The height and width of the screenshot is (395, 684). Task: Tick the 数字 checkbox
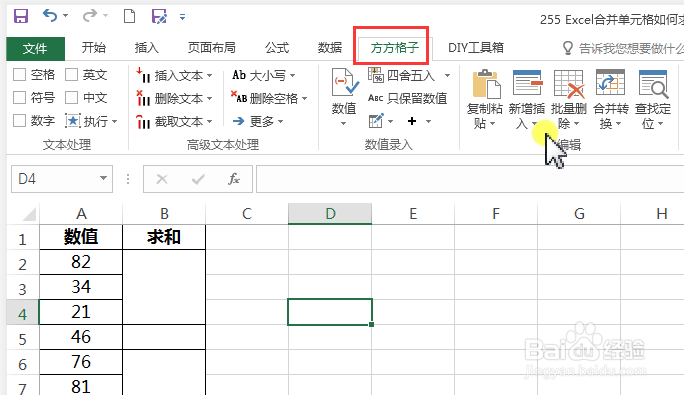coord(20,120)
